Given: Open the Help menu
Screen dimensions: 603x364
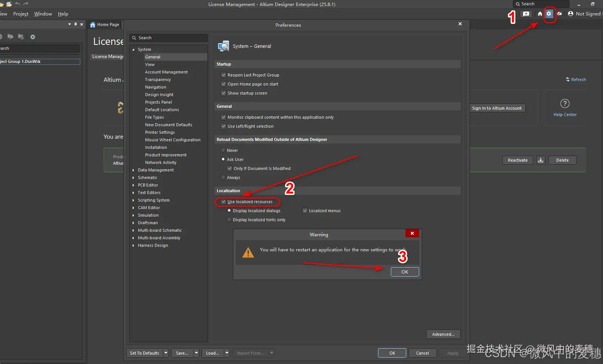Looking at the screenshot, I should pos(63,14).
